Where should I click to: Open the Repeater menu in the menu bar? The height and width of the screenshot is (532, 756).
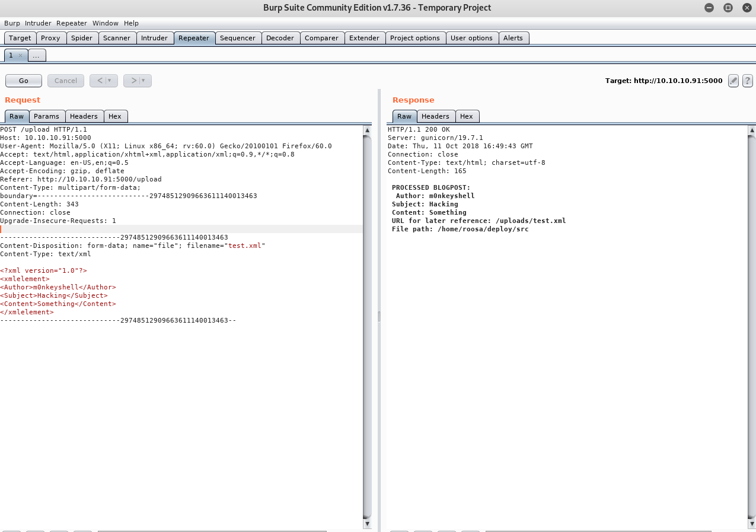(72, 23)
